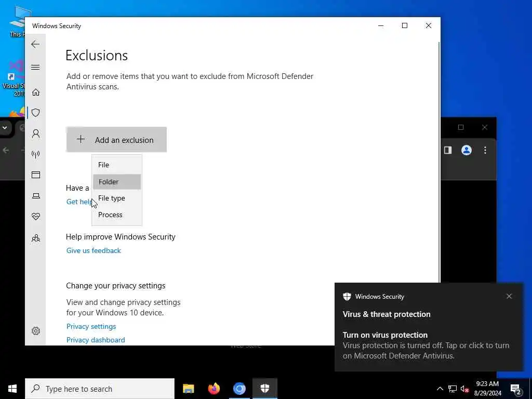Open Device security laptop icon
This screenshot has height=399, width=532.
[36, 196]
